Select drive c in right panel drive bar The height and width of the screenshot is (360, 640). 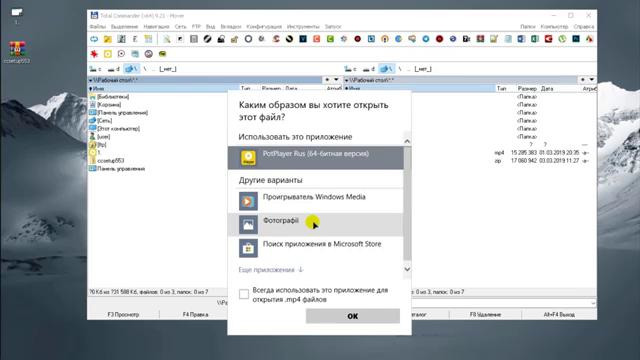pos(351,69)
